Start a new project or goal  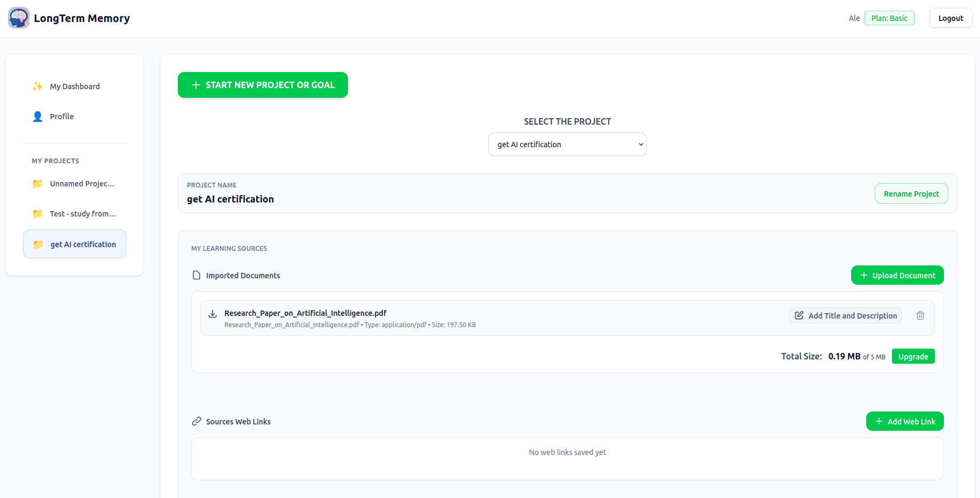pos(263,84)
